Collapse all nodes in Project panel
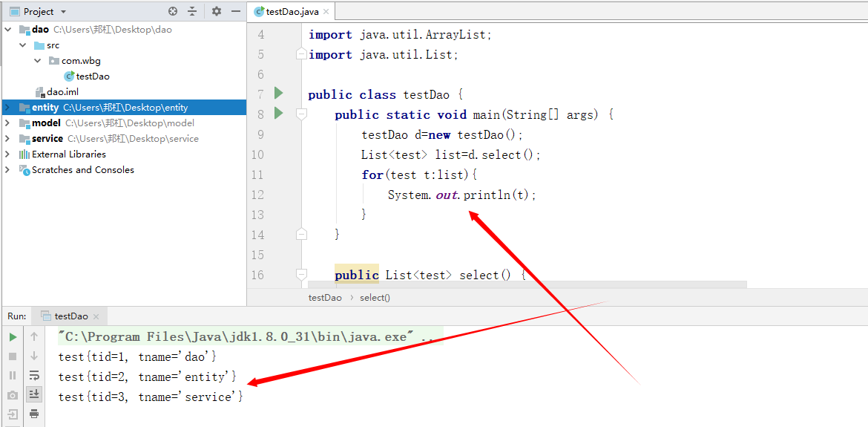The image size is (868, 427). [192, 11]
